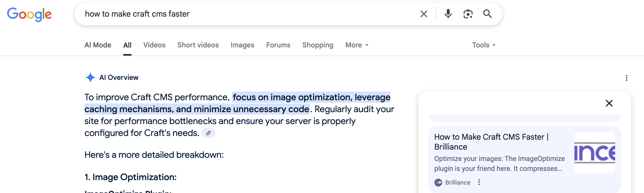Click the Brilliance source name
This screenshot has width=644, height=193.
(457, 183)
